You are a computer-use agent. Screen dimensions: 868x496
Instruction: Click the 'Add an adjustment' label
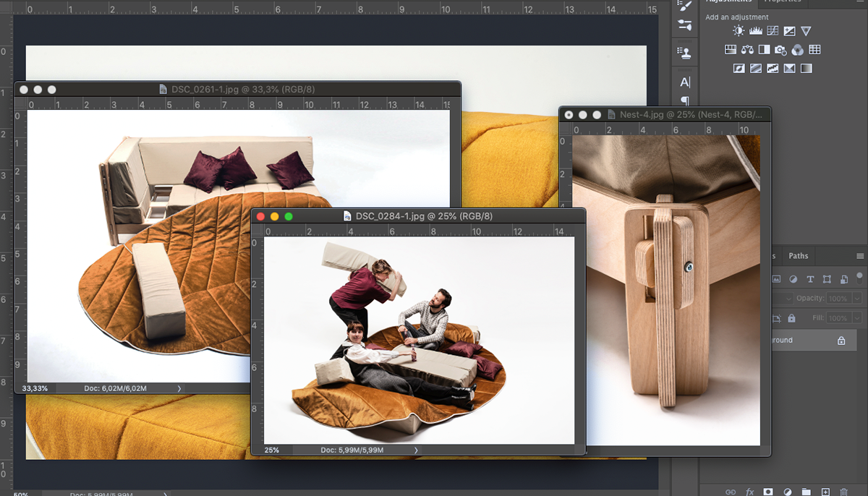737,17
